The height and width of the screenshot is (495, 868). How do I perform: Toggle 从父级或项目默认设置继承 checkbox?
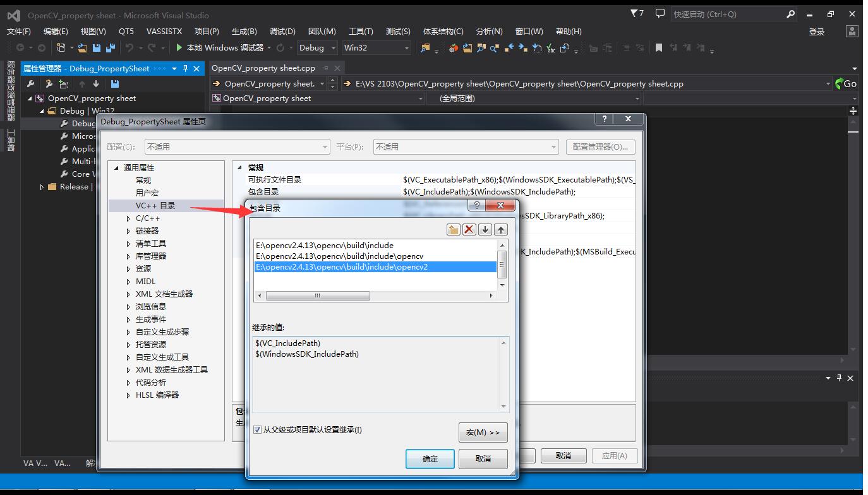point(257,430)
